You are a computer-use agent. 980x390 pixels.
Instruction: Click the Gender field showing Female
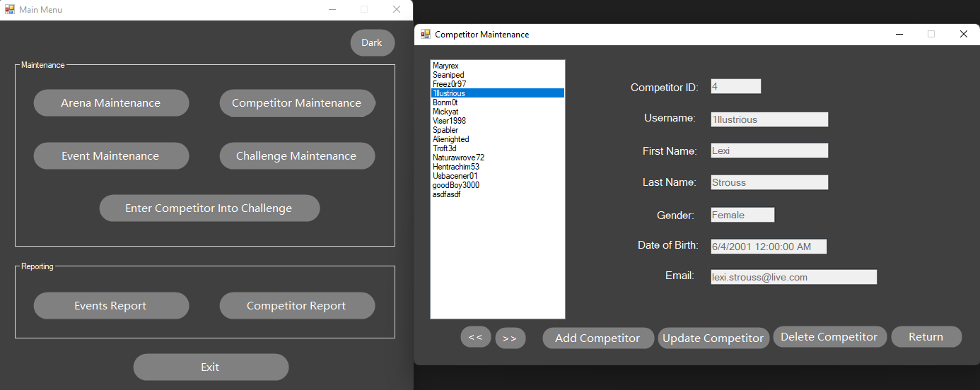(x=742, y=215)
